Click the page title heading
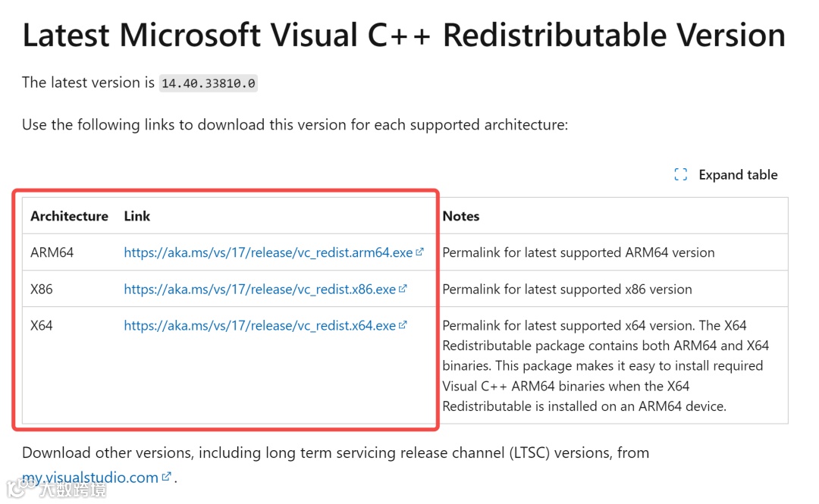Image resolution: width=819 pixels, height=504 pixels. (403, 36)
